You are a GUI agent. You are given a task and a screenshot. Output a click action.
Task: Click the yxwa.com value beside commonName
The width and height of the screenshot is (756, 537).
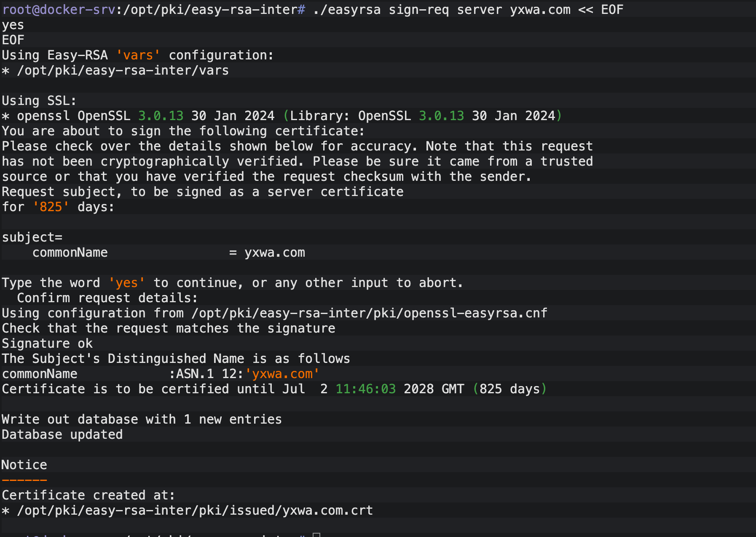pos(275,252)
